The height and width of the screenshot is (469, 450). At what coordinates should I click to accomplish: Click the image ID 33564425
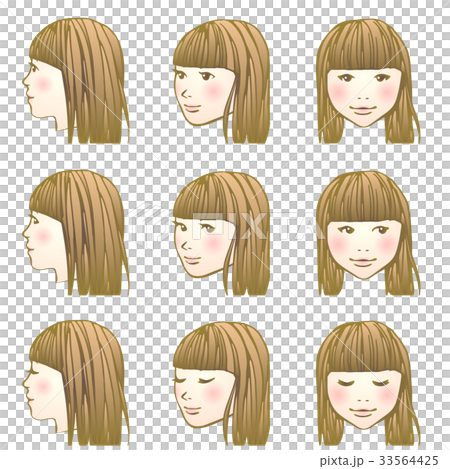(x=409, y=460)
